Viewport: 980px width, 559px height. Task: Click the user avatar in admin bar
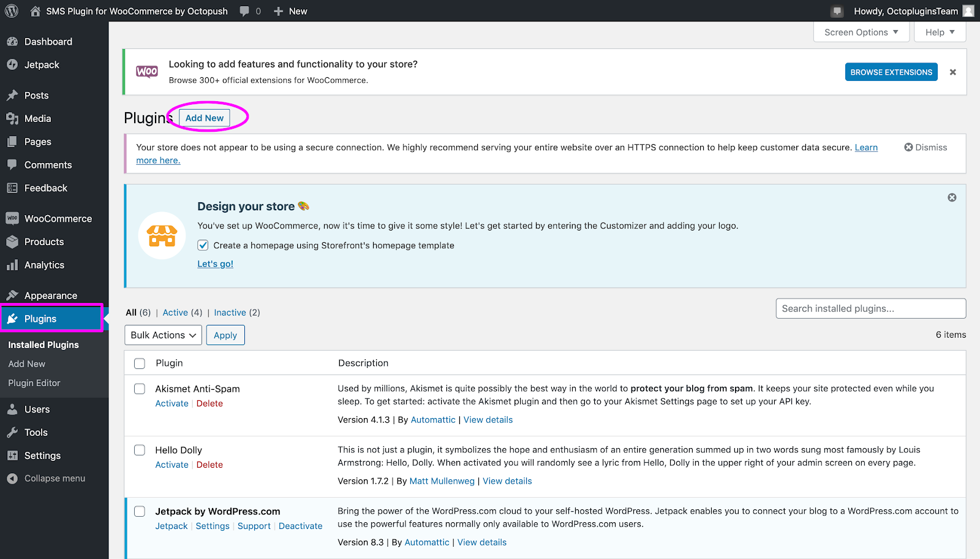coord(968,11)
